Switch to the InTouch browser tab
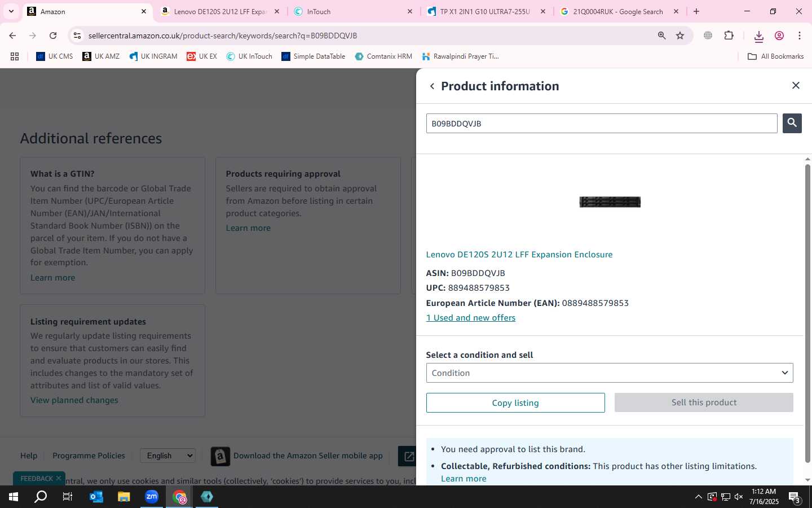This screenshot has width=812, height=508. 352,11
